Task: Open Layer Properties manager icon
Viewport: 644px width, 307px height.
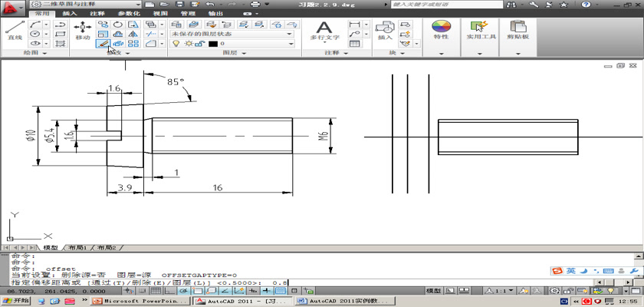Action: 176,25
